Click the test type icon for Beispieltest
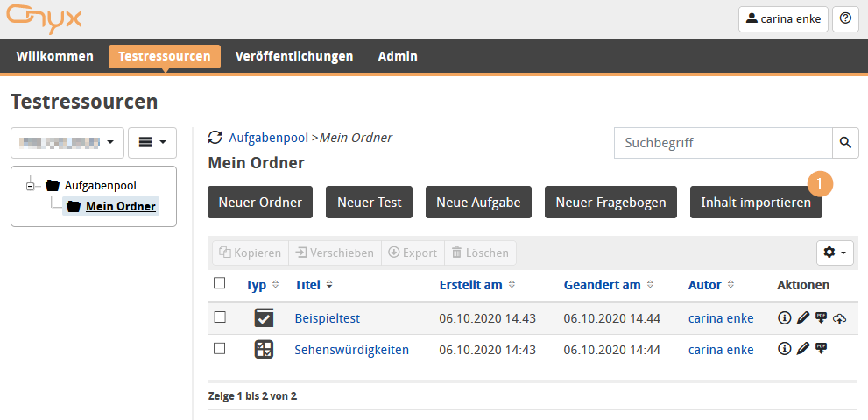 (264, 318)
